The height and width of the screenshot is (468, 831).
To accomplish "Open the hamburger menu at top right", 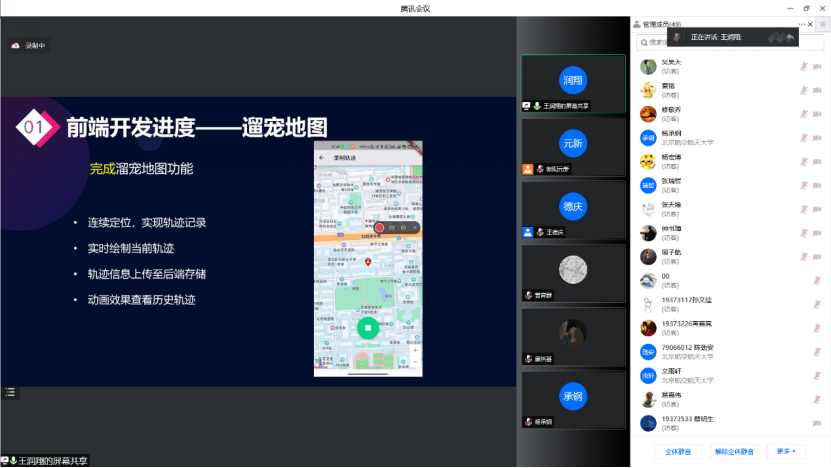I will (x=822, y=24).
